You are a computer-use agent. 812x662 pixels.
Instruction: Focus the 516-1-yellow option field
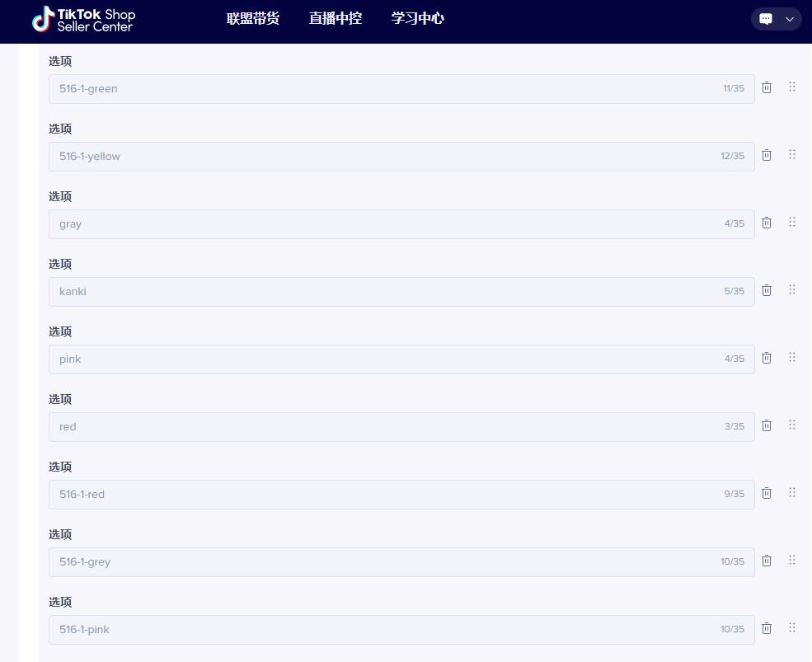pos(401,157)
